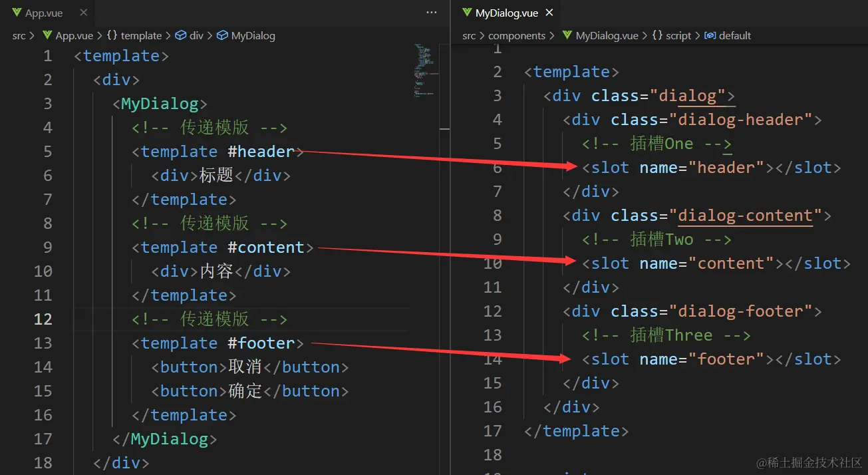The image size is (868, 475).
Task: Click the #header slot directive in App.vue
Action: click(x=261, y=152)
